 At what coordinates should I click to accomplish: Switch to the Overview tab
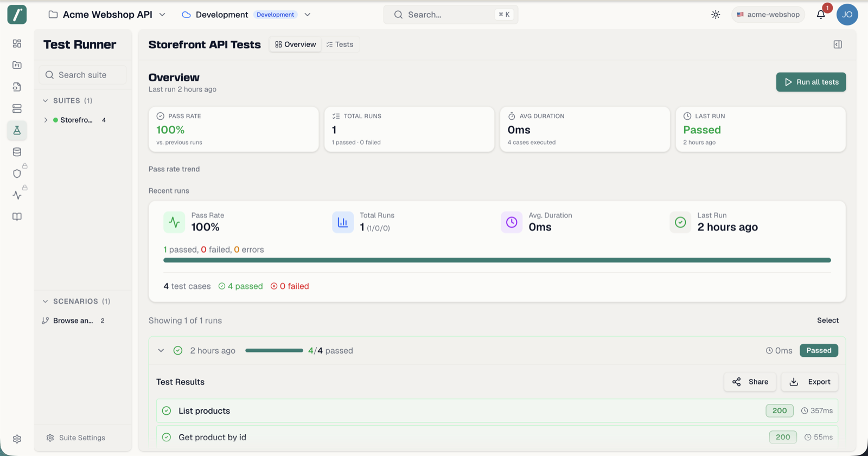[296, 44]
